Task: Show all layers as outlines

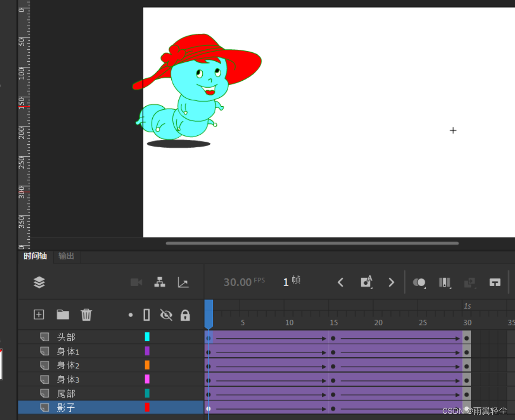Action: click(x=147, y=315)
